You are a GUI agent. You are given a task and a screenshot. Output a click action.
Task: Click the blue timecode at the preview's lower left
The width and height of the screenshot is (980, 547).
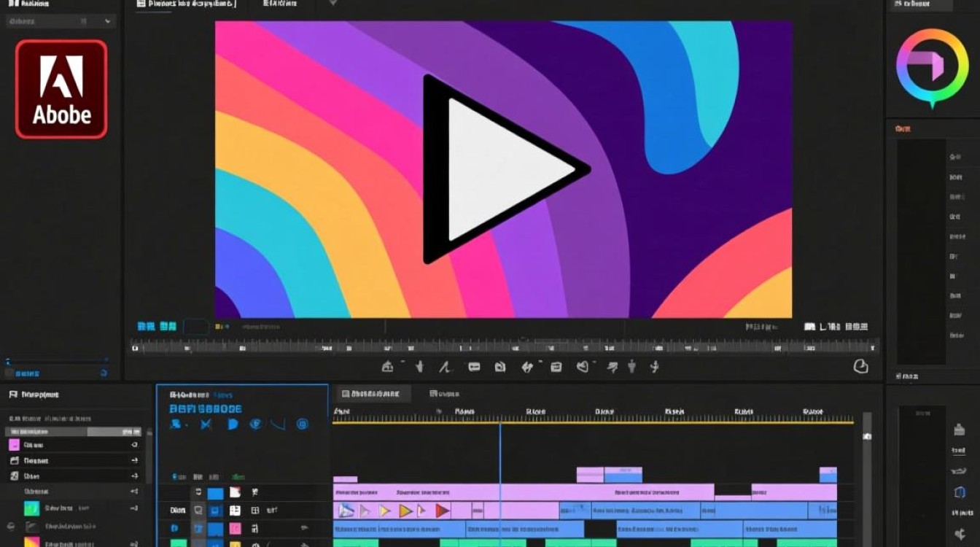(157, 327)
